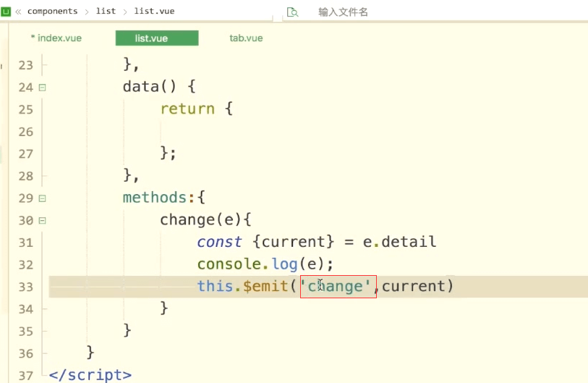Click the green HBuilderX file icon
The height and width of the screenshot is (383, 588).
[x=6, y=12]
